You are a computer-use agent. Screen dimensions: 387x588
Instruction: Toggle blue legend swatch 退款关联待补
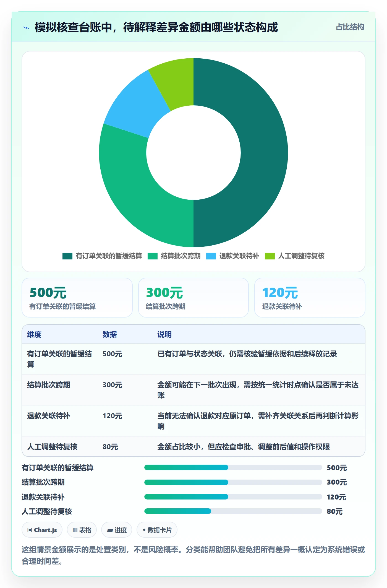(x=211, y=256)
